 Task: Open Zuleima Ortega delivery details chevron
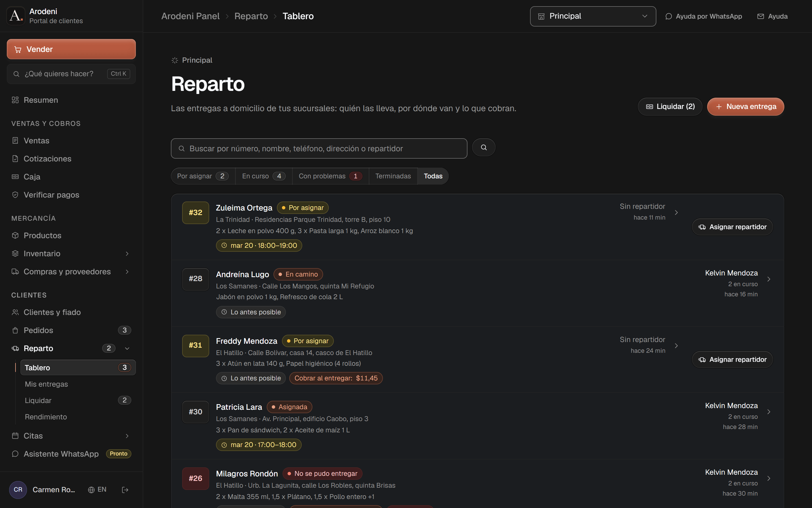676,213
